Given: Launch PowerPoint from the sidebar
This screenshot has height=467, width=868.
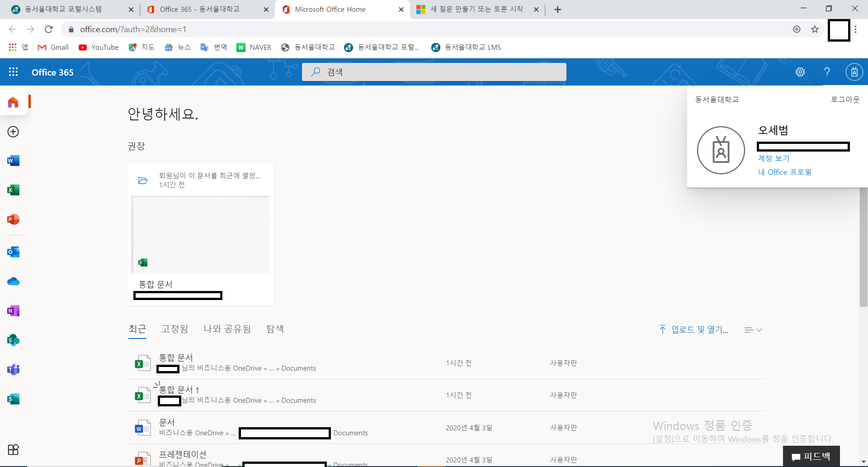Looking at the screenshot, I should 13,219.
